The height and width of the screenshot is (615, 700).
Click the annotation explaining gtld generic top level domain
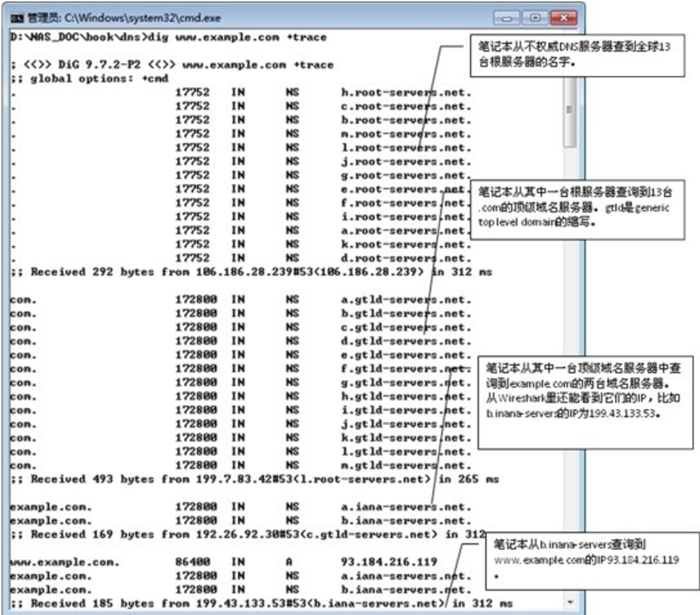click(577, 210)
